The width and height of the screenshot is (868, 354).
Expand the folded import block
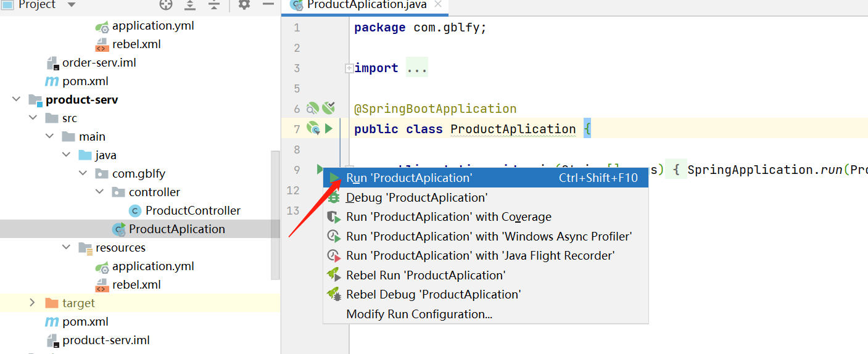[349, 68]
